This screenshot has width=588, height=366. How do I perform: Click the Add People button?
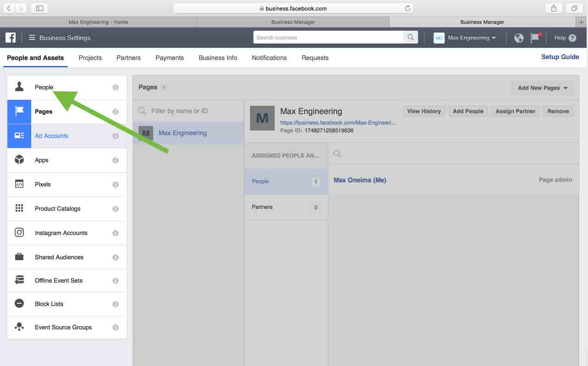tap(468, 111)
